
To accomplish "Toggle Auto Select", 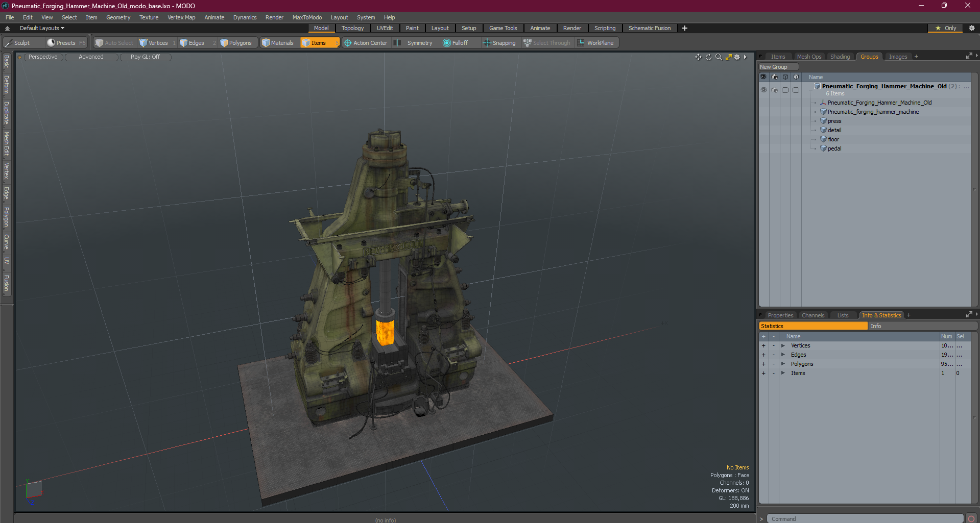I will click(114, 43).
